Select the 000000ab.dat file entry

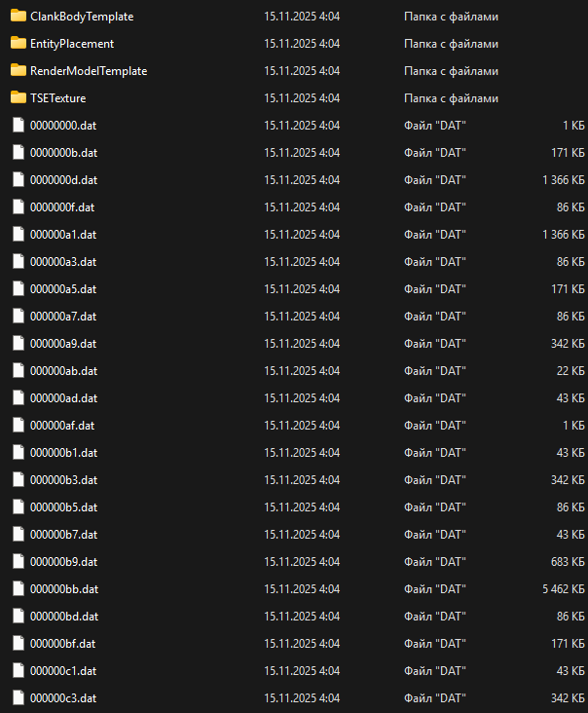click(63, 371)
